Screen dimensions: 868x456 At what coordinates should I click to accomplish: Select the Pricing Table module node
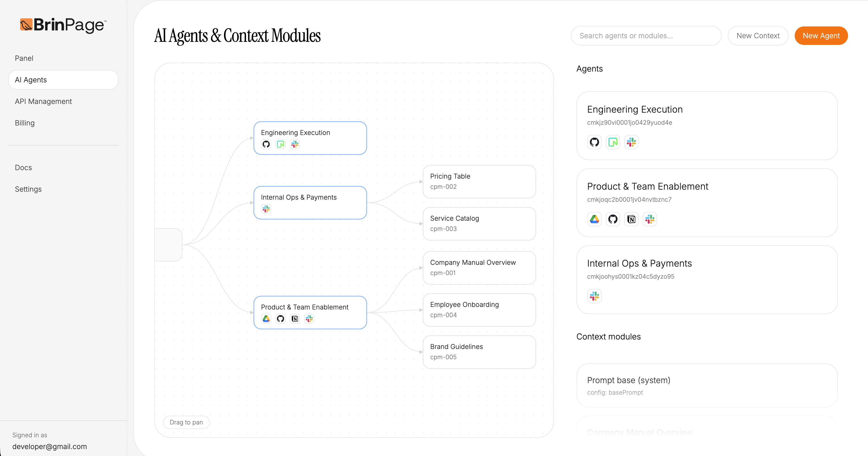(479, 181)
